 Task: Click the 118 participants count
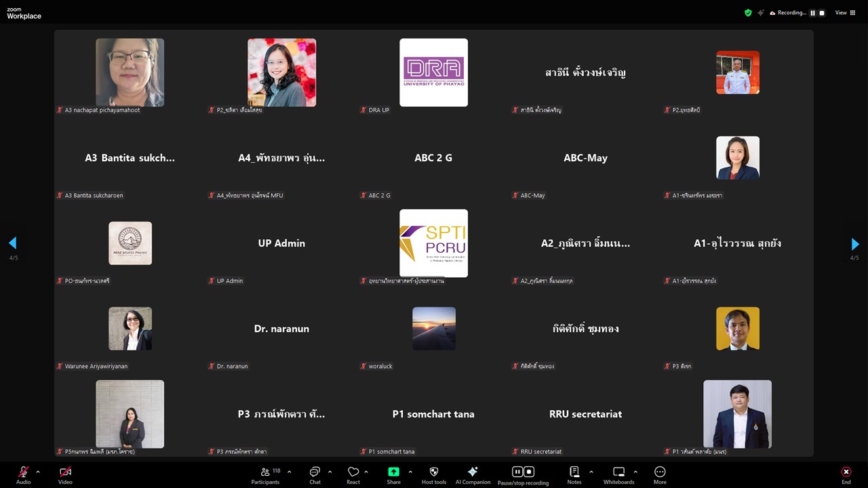(276, 470)
